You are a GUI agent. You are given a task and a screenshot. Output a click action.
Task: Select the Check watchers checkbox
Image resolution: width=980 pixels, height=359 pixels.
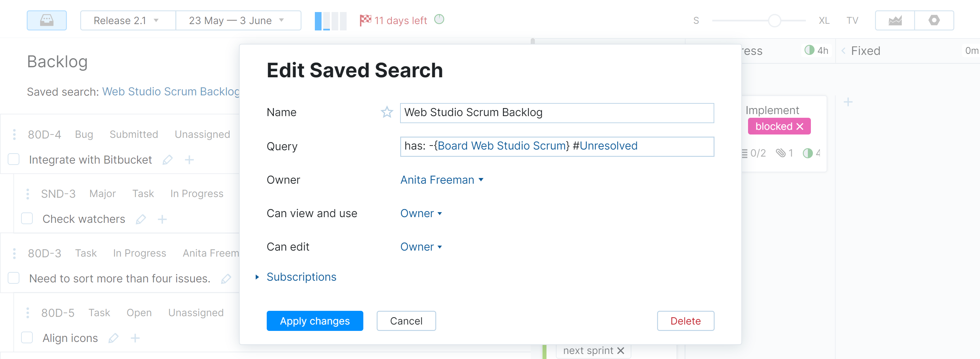(x=27, y=218)
